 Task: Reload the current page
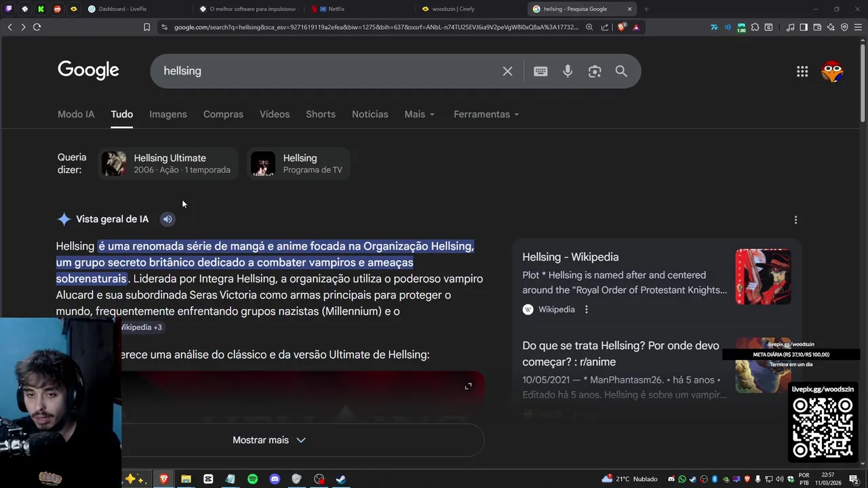[37, 27]
